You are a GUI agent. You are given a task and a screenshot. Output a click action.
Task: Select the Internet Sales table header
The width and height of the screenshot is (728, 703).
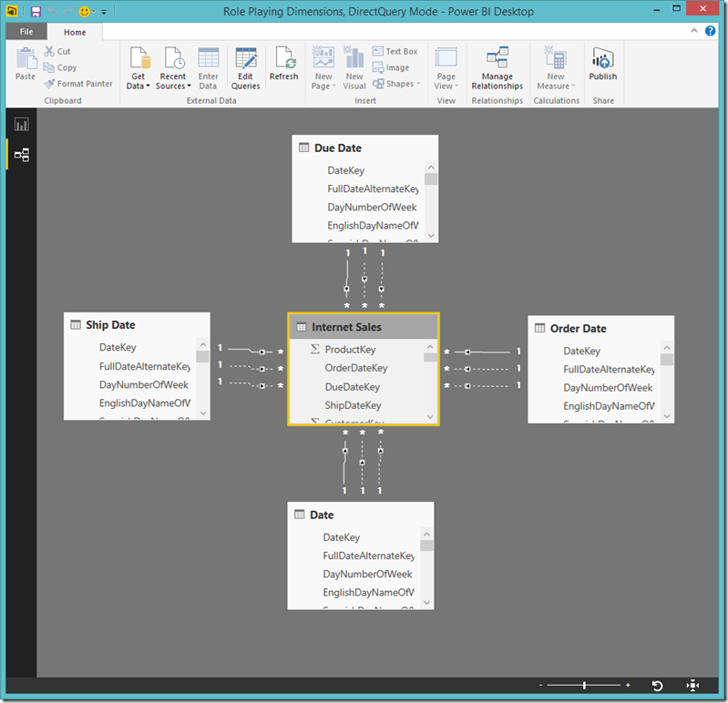click(x=364, y=327)
